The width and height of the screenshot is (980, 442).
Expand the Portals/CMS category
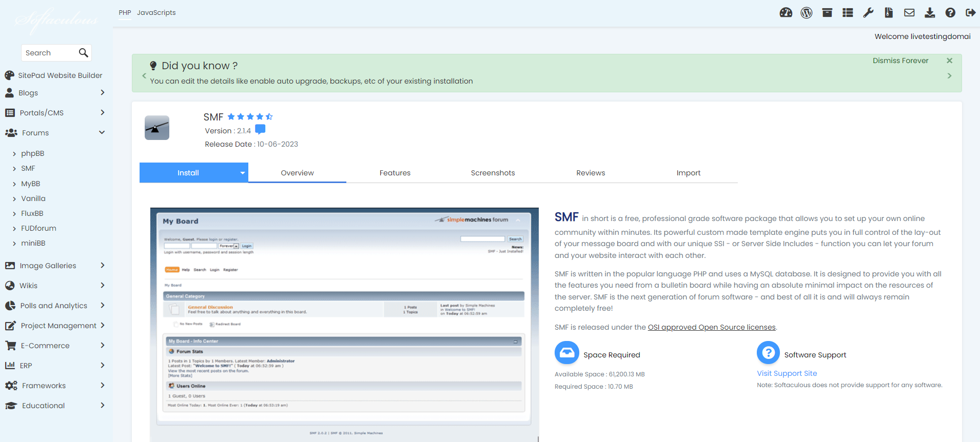[x=103, y=112]
